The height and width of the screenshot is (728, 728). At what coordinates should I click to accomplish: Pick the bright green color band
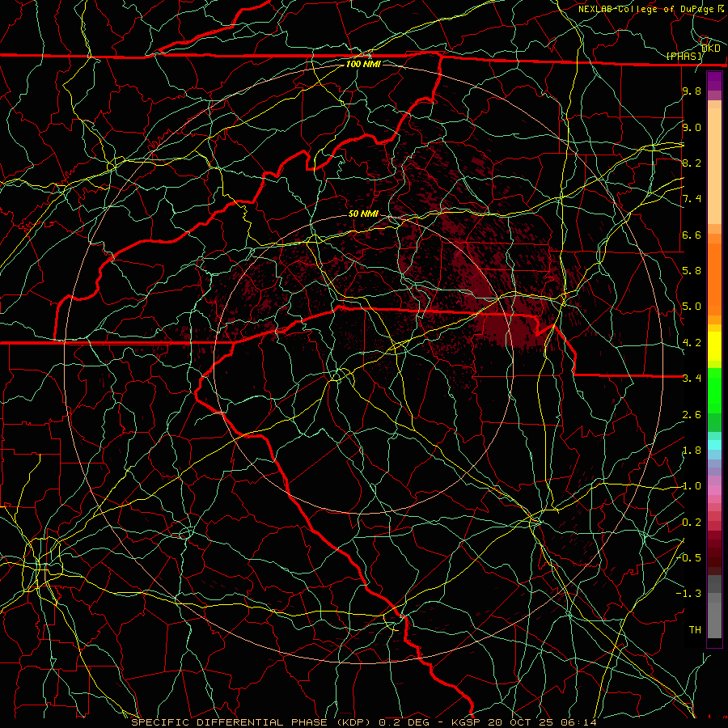click(714, 390)
